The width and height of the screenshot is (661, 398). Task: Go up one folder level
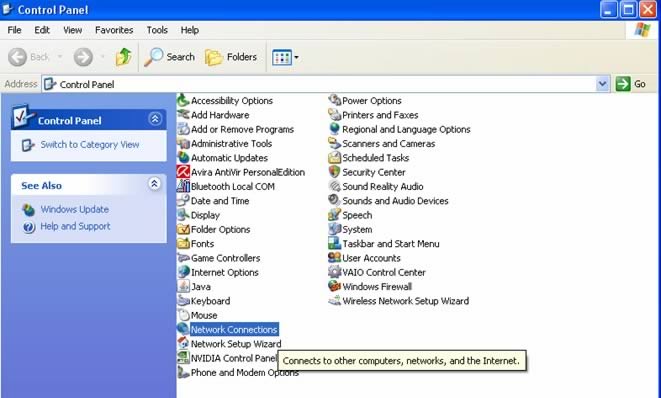124,57
